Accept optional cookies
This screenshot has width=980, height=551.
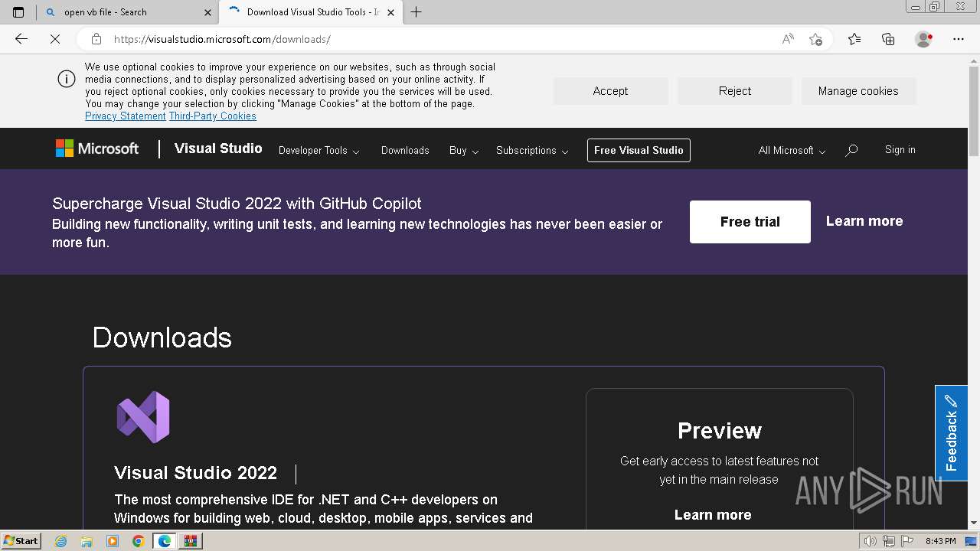[x=610, y=91]
